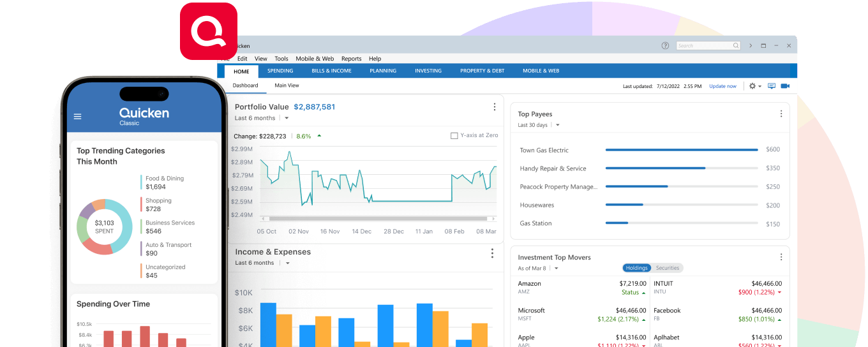The image size is (868, 347).
Task: Click the help question mark icon
Action: [665, 46]
